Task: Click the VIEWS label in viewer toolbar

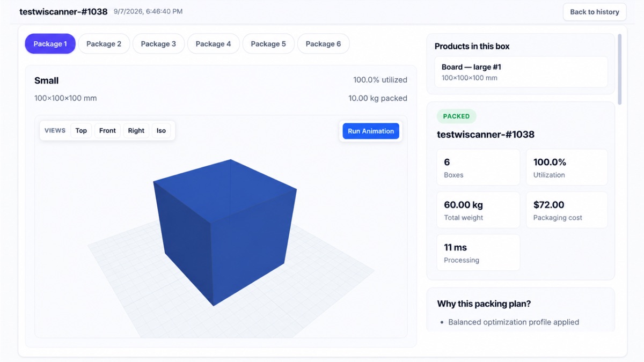Action: [x=55, y=130]
